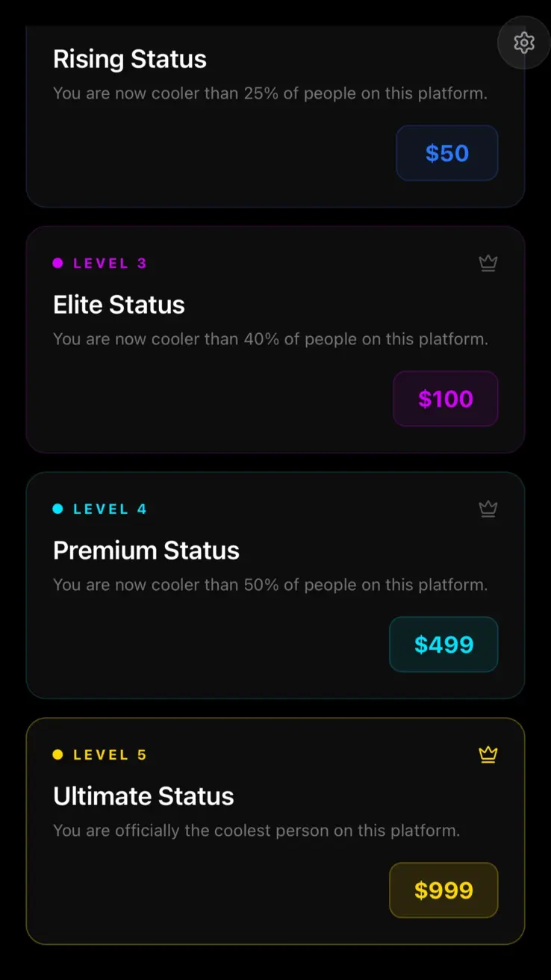Click the cyan dot beside Level 4
Screen dimensions: 551x980
(x=57, y=509)
